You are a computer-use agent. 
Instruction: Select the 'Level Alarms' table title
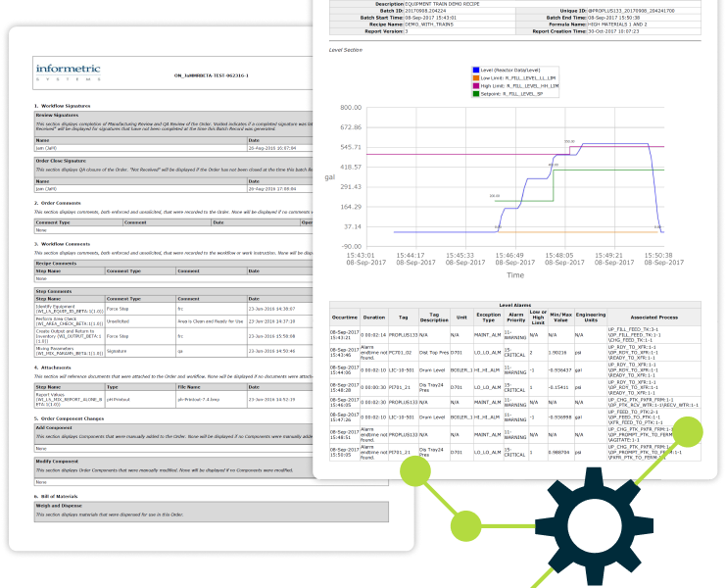pyautogui.click(x=515, y=305)
